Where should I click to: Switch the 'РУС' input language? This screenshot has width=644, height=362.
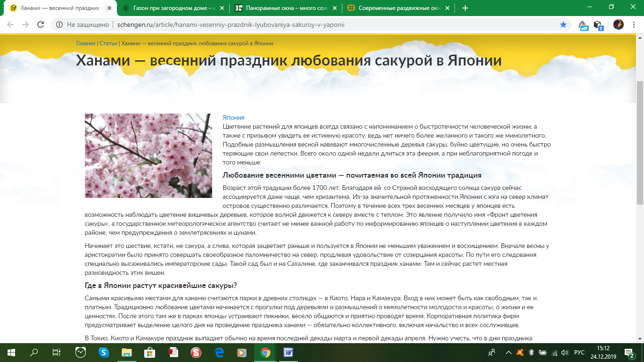(x=579, y=352)
